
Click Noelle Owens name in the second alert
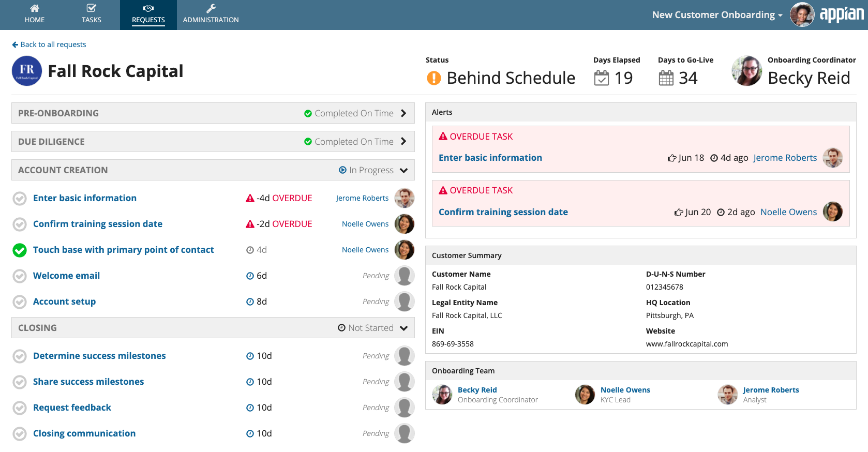point(789,212)
